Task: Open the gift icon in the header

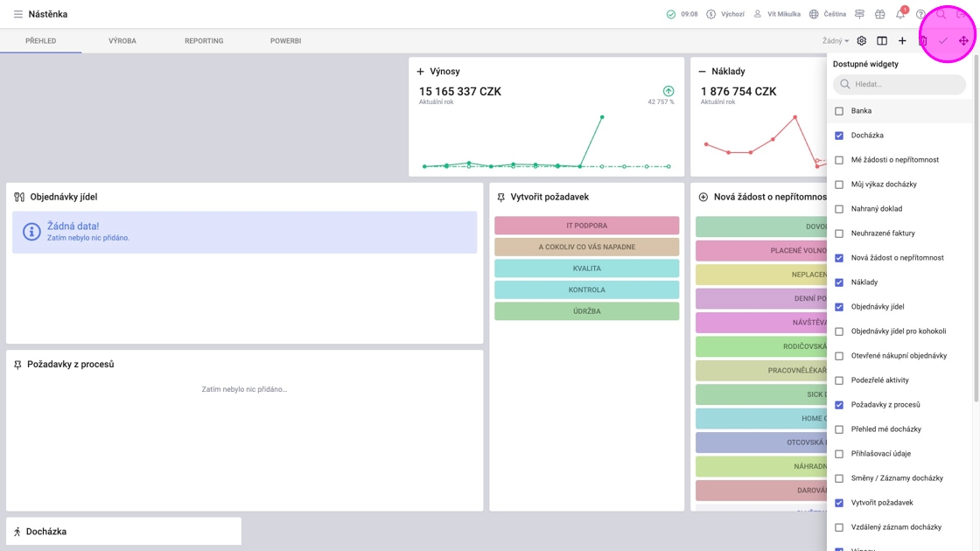Action: coord(880,14)
